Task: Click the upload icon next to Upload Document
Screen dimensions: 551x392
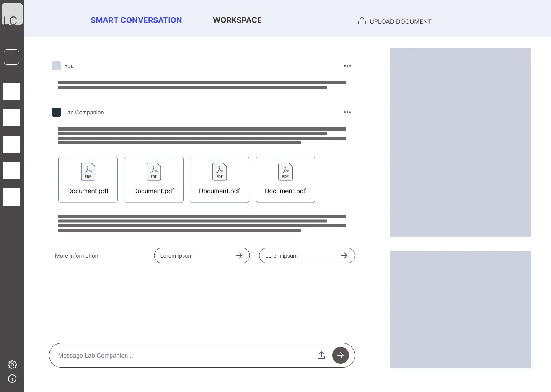Action: pyautogui.click(x=362, y=21)
